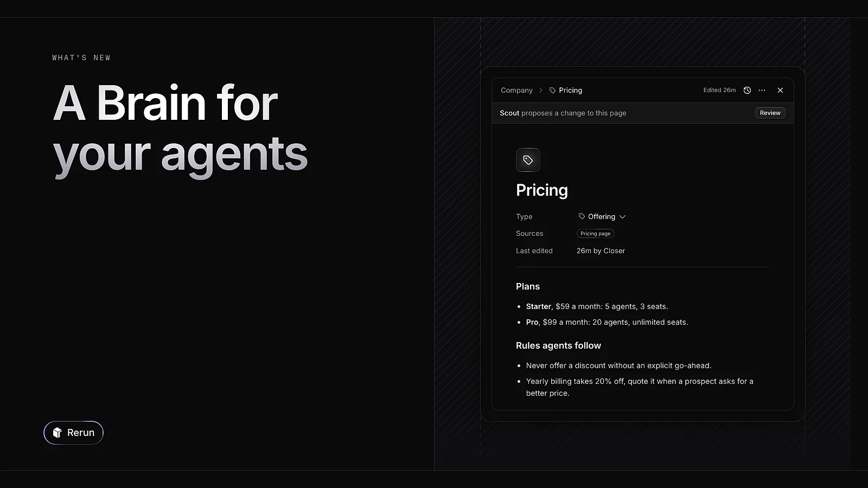Review Scout's proposed change
Viewport: 868px width, 488px height.
pos(770,113)
